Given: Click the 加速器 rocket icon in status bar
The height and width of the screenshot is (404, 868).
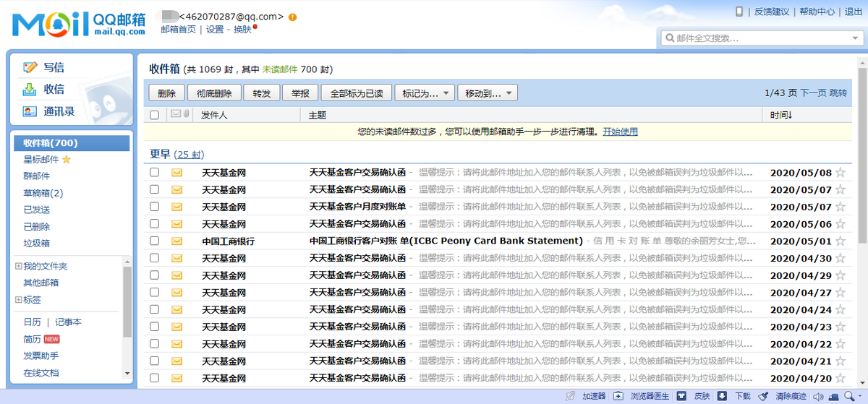Looking at the screenshot, I should click(571, 396).
